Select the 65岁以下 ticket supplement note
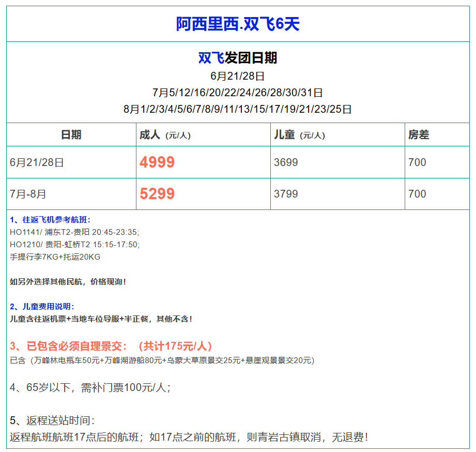 (90, 387)
